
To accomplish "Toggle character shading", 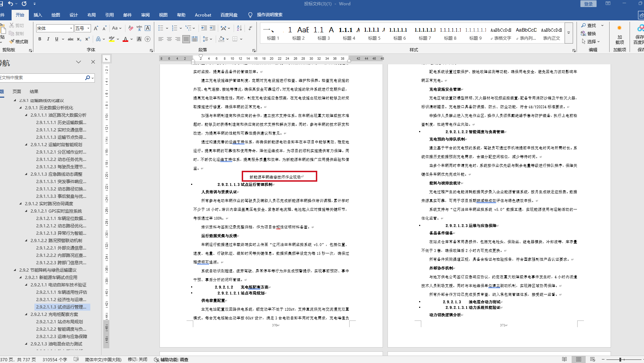I will 139,39.
